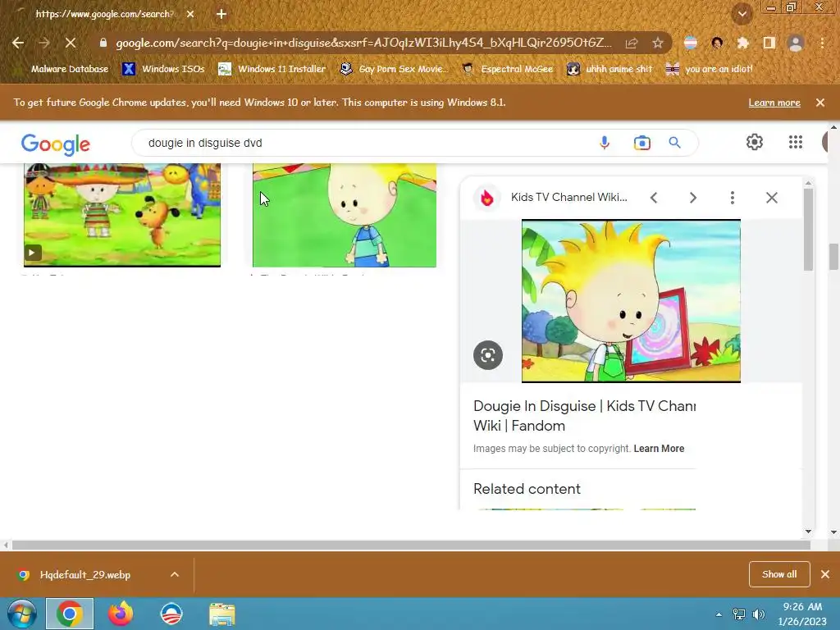Click Show all downloads button

click(x=779, y=574)
